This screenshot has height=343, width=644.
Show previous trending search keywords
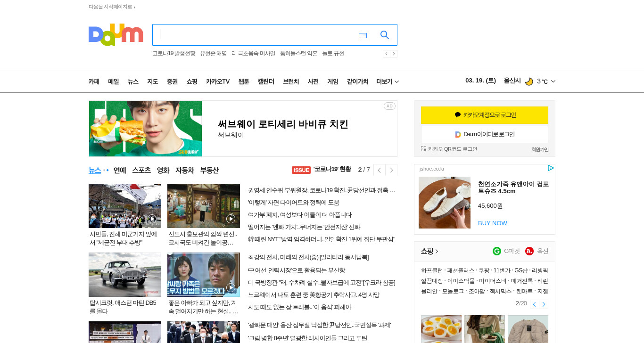coord(386,54)
